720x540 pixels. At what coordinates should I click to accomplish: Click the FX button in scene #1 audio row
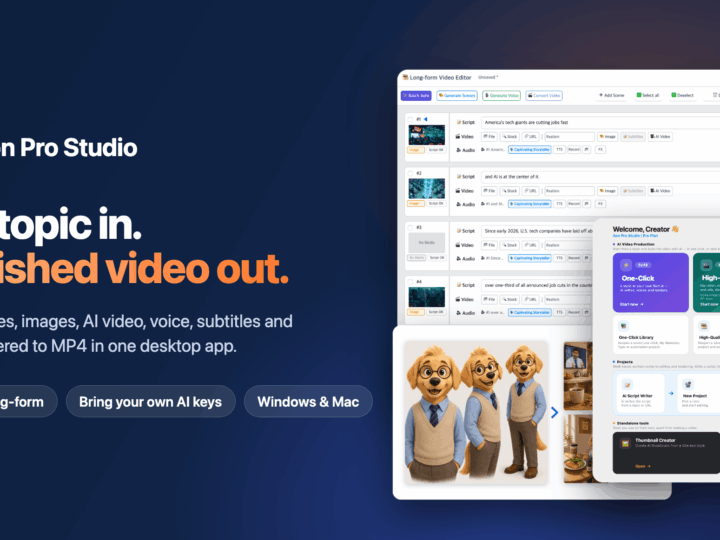pyautogui.click(x=600, y=150)
